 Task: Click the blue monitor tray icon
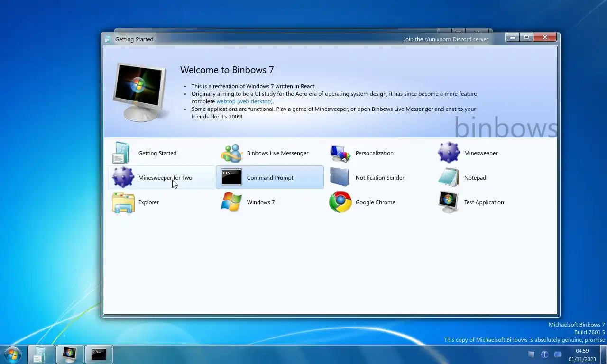click(x=558, y=355)
